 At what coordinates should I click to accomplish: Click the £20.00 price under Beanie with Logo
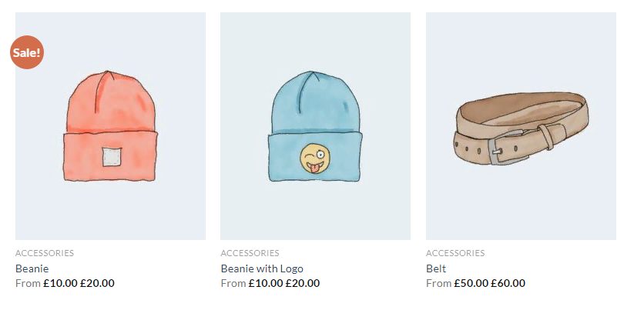[x=303, y=283]
